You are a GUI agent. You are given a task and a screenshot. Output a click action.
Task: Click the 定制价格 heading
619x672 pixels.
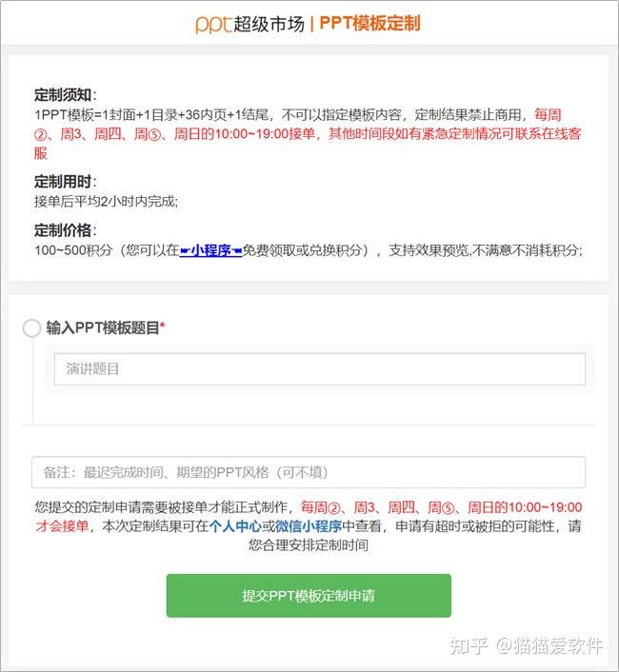click(x=65, y=230)
